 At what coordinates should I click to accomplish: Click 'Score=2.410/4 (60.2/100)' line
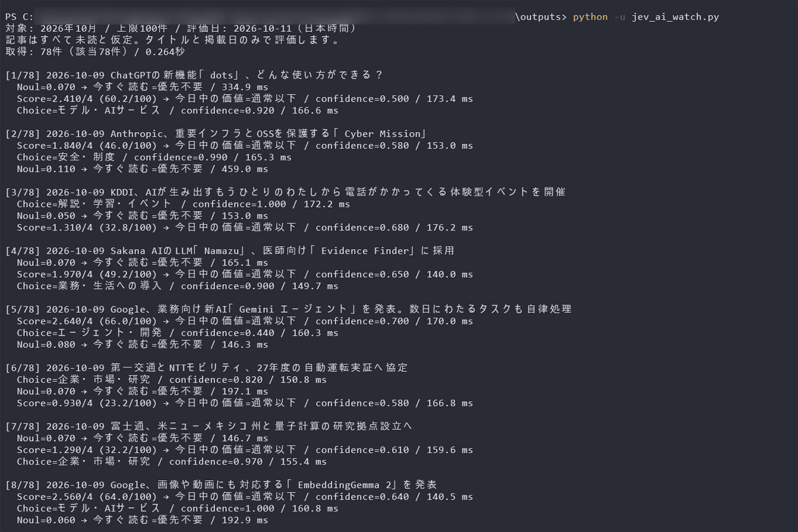tap(245, 98)
